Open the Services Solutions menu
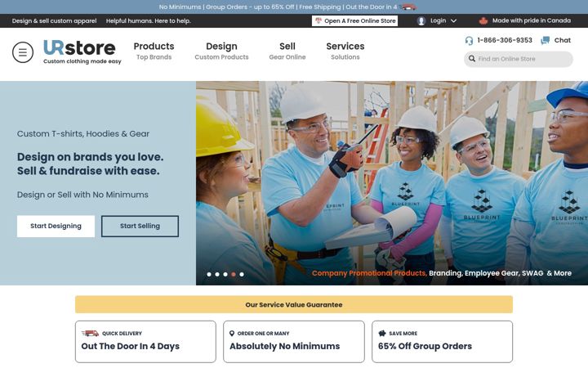This screenshot has width=588, height=368. [345, 51]
